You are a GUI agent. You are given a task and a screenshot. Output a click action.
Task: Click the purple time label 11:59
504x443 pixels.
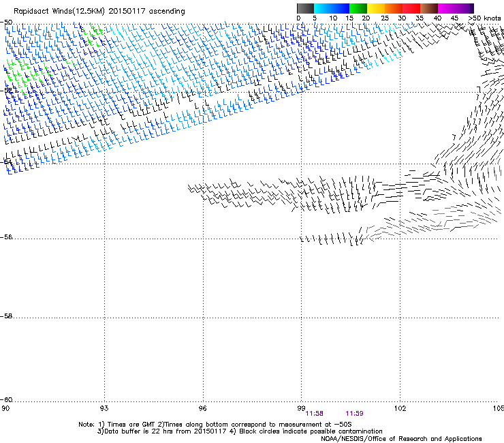point(354,414)
